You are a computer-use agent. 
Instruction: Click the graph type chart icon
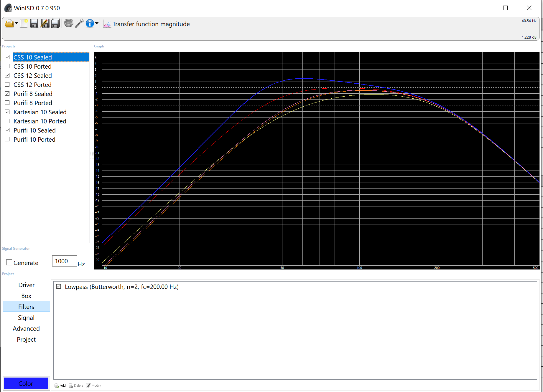(x=107, y=24)
